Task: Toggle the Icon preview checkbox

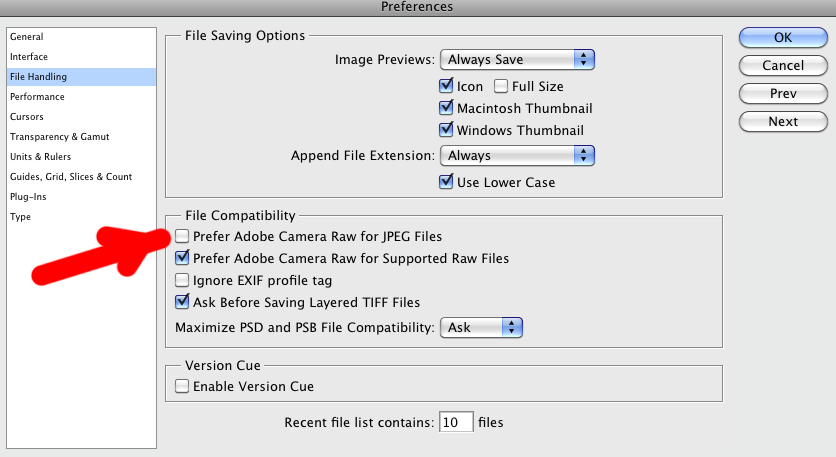Action: (446, 86)
